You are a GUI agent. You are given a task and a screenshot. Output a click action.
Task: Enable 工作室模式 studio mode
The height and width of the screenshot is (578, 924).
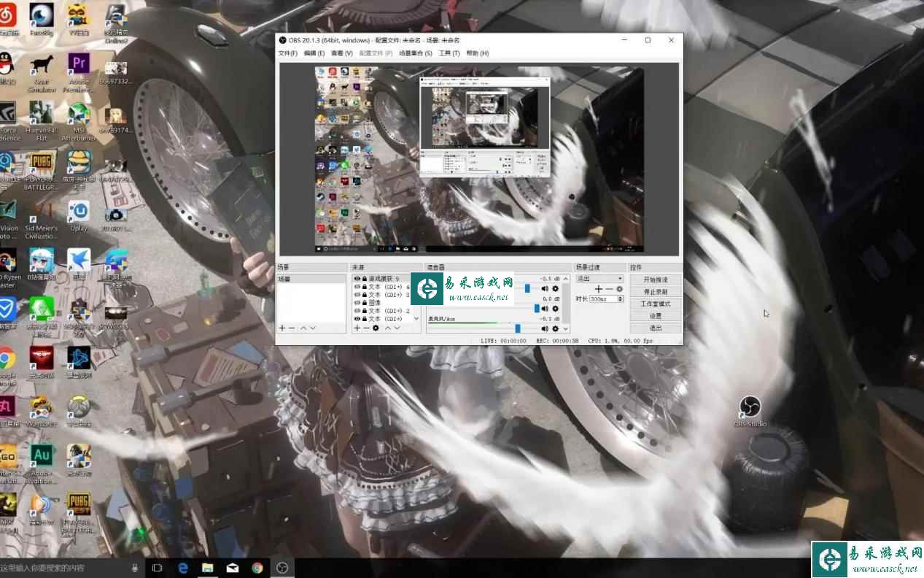[656, 304]
